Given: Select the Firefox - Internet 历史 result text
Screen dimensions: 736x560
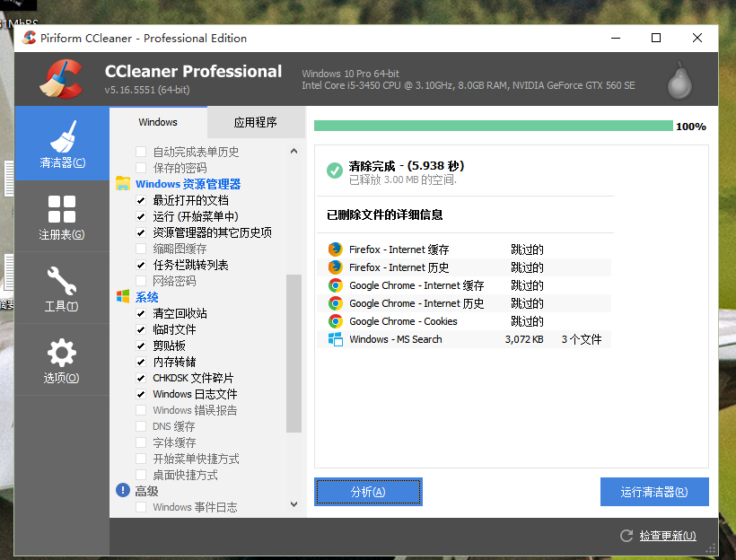Looking at the screenshot, I should 399,267.
